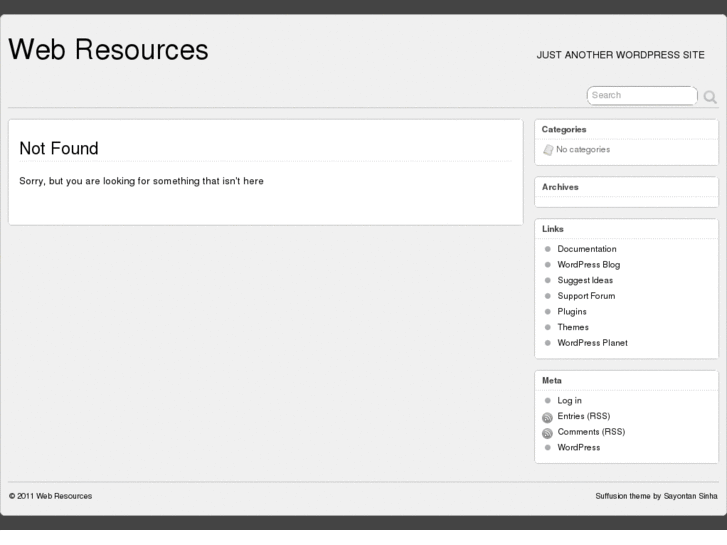This screenshot has width=727, height=545.
Task: Click the Log in link
Action: (x=569, y=401)
